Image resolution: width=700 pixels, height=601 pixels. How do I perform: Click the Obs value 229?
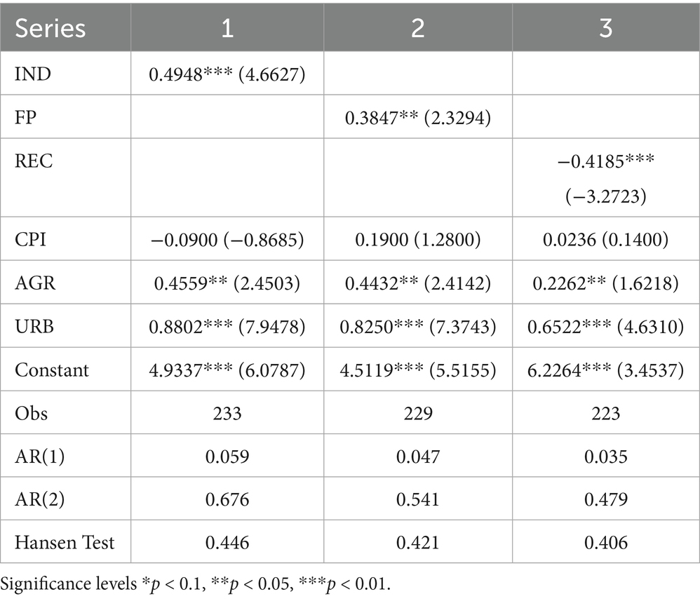point(418,413)
